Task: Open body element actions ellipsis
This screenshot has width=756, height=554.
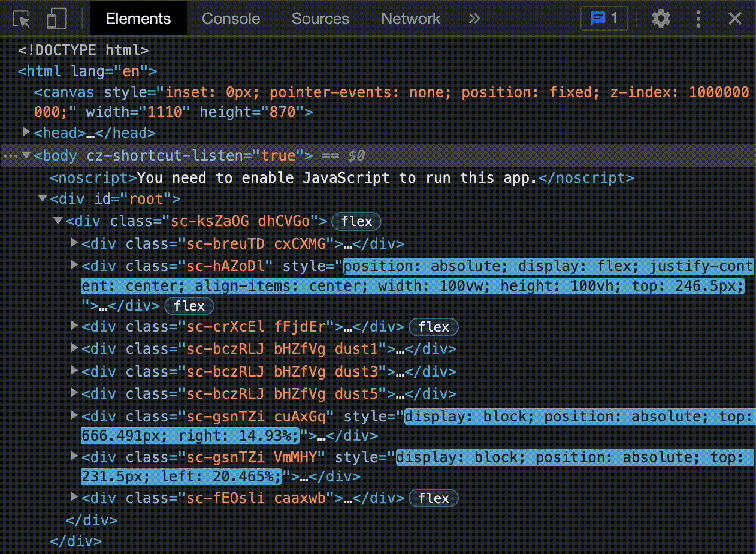Action: click(10, 156)
